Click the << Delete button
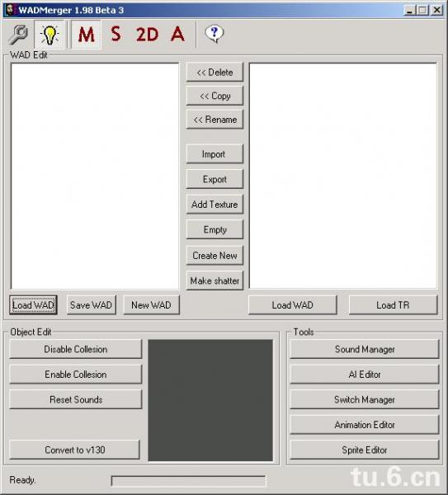This screenshot has width=448, height=495. pos(215,73)
